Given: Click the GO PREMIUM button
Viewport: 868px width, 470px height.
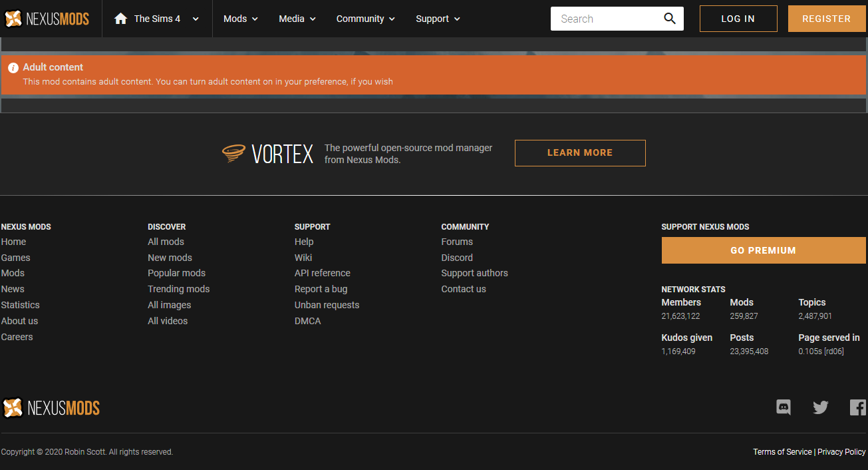Looking at the screenshot, I should pos(764,250).
